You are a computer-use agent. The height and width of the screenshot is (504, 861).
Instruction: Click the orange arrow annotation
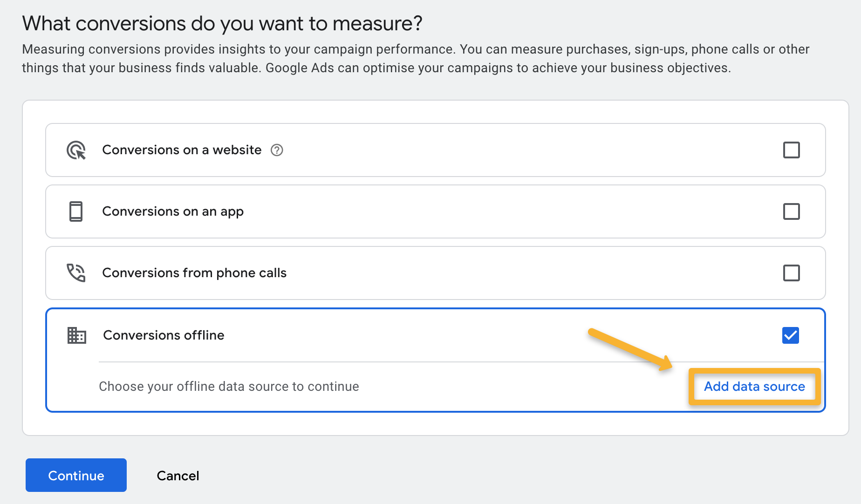click(630, 349)
